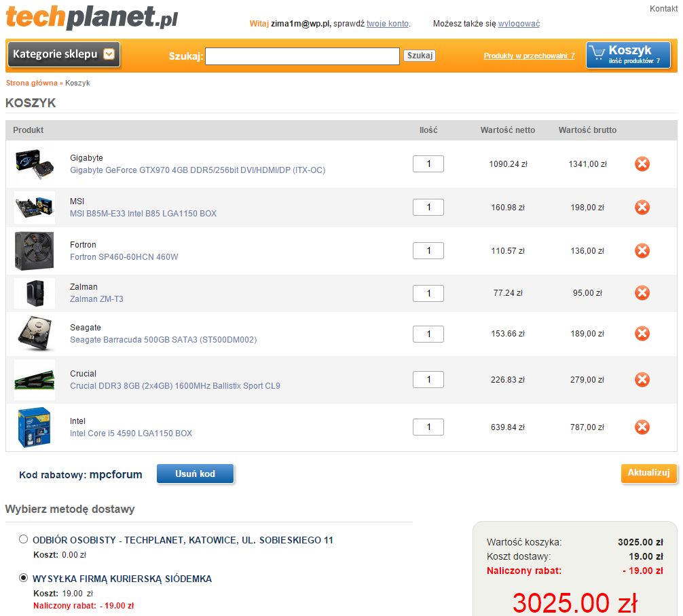Viewport: 683px width, 616px height.
Task: Open Intel Core i5 4590 product link
Action: [x=131, y=434]
